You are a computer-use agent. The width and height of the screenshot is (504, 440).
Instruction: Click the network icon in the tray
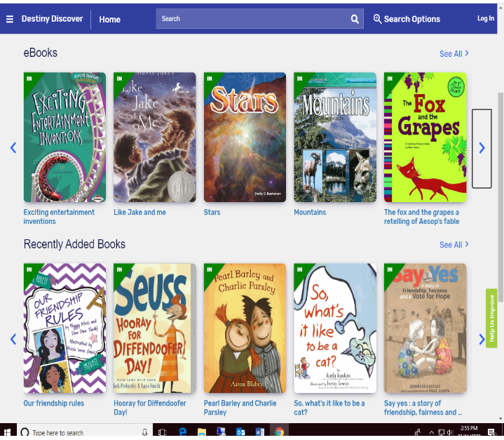[x=442, y=432]
